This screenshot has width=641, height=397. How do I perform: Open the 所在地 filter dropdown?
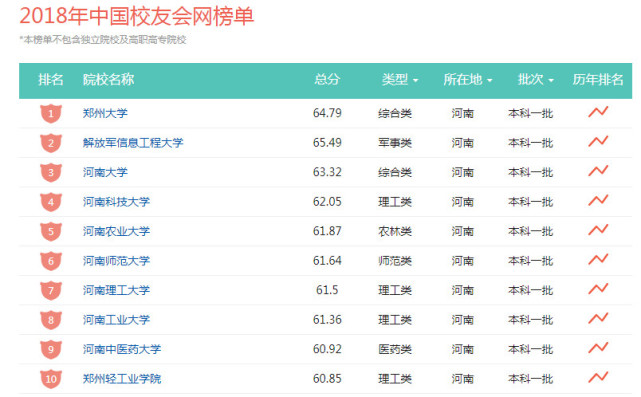[x=467, y=79]
